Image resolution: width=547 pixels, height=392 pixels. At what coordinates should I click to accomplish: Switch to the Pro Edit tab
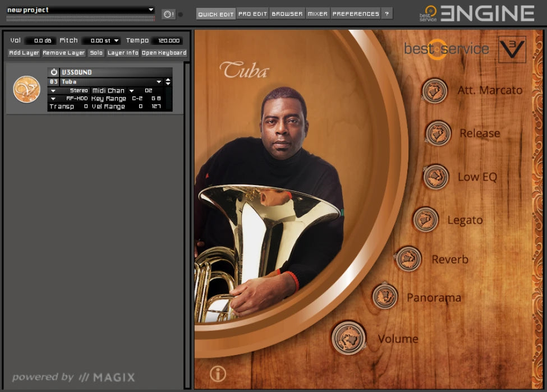pos(252,14)
